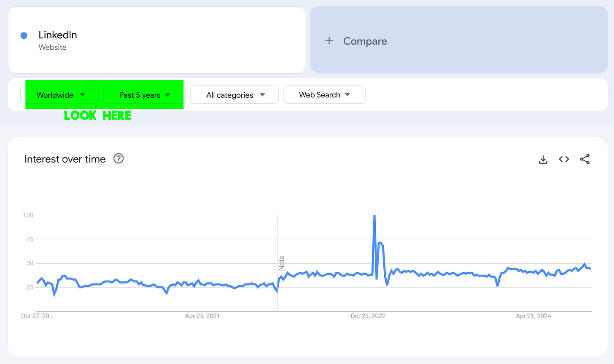This screenshot has height=364, width=614.
Task: Click the 25 value on y-axis
Action: click(x=30, y=287)
